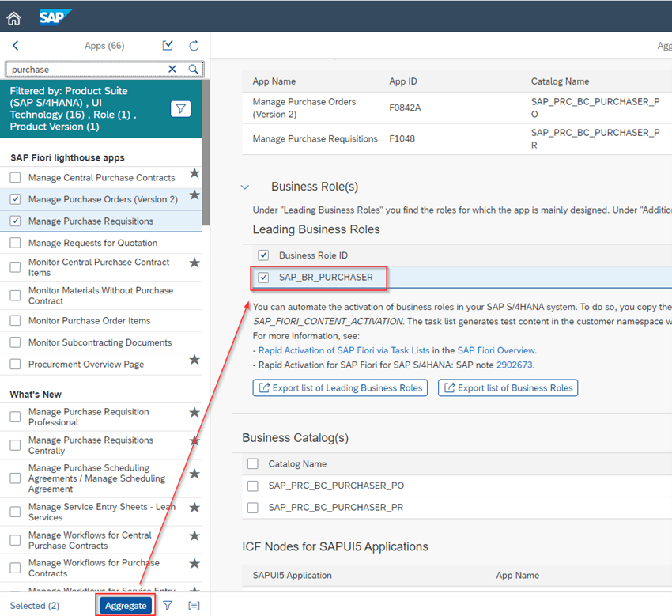Star Manage Workflows for Purchase Contracts

click(x=194, y=564)
